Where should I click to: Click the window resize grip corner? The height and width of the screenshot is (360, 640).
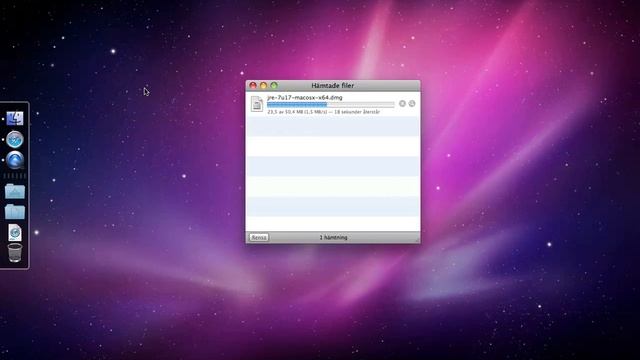pyautogui.click(x=417, y=240)
